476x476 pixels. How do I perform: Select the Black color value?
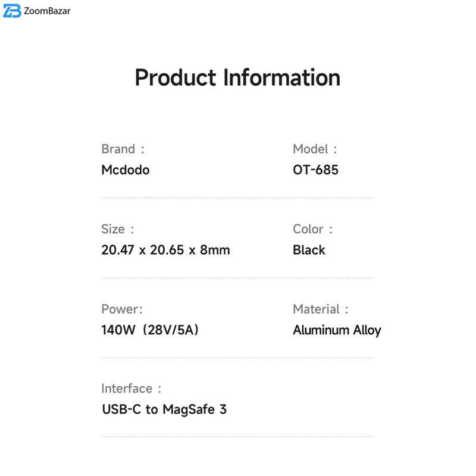click(x=309, y=250)
